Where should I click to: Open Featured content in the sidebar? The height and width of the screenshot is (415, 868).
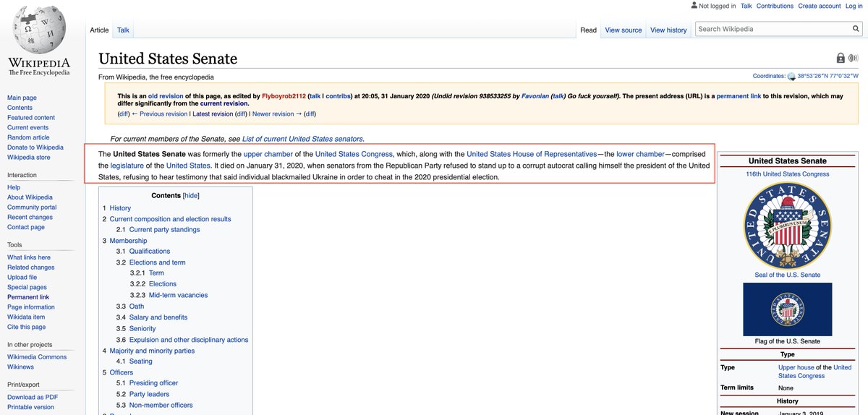pos(31,118)
